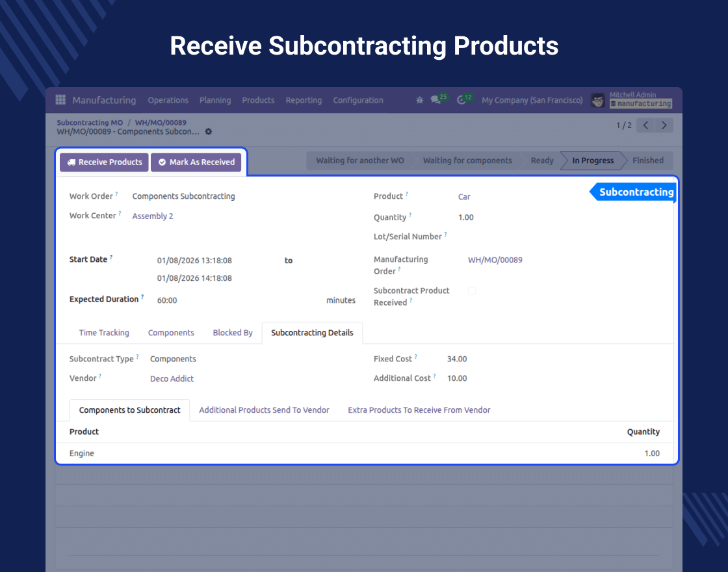Viewport: 728px width, 572px height.
Task: Open the apps grid menu icon
Action: [x=60, y=100]
